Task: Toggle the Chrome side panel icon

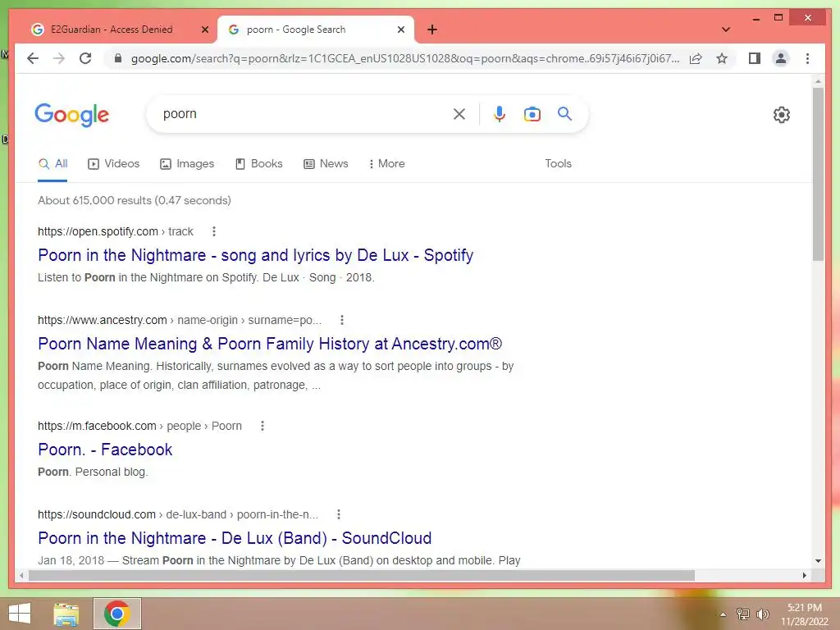Action: tap(755, 58)
